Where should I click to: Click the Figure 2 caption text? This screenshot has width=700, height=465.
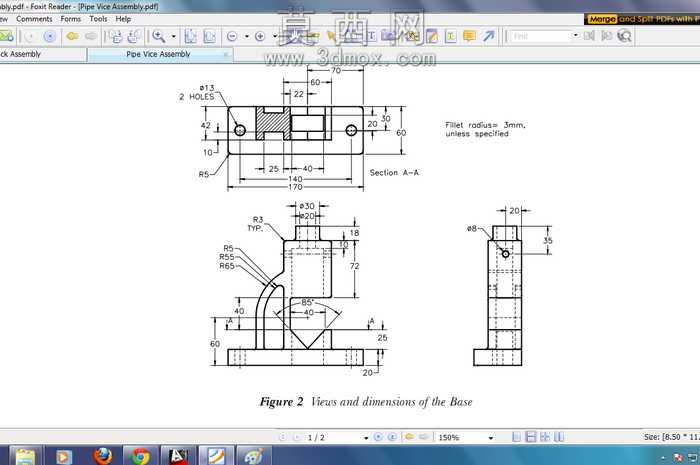(366, 402)
